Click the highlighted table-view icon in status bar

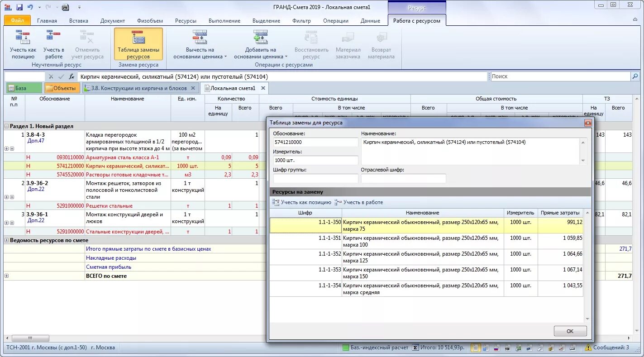tap(476, 347)
